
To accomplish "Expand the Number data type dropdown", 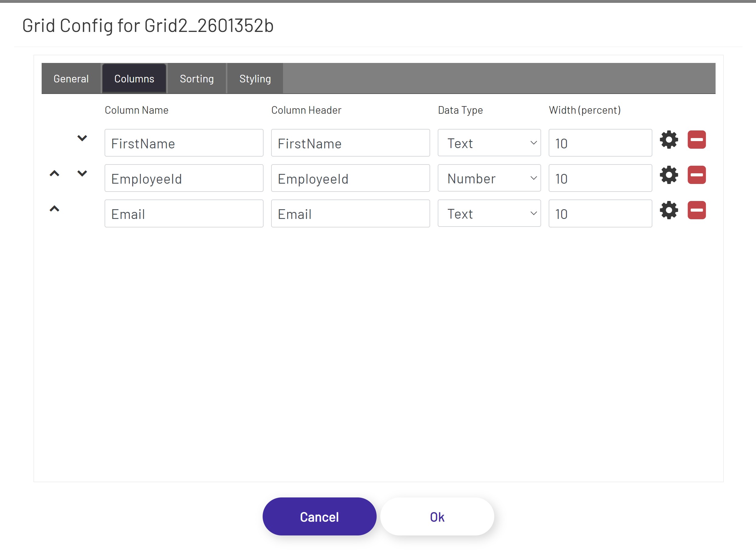I will [489, 178].
